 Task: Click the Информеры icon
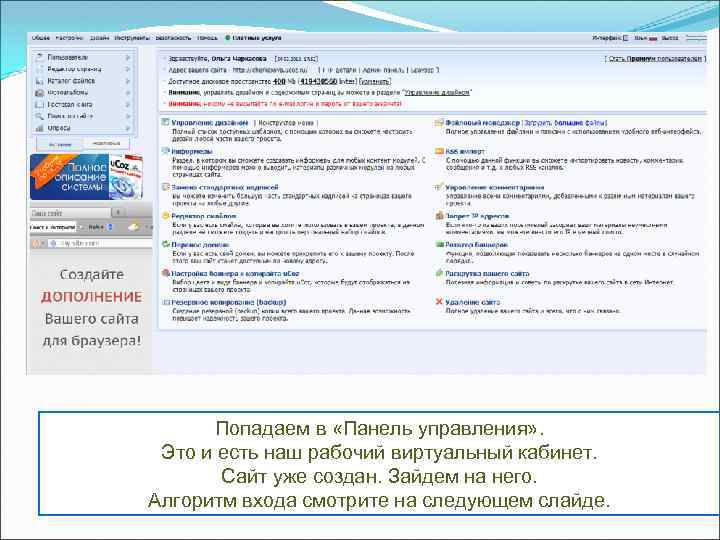coord(165,151)
